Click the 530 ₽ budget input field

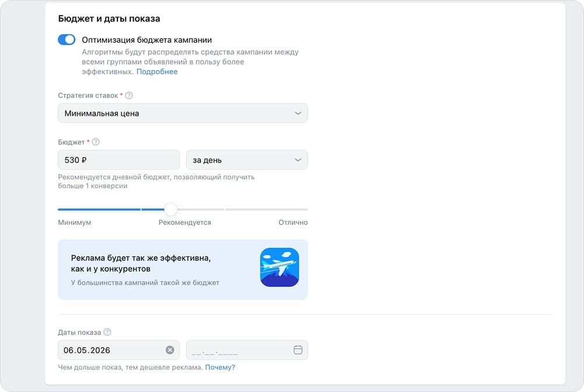pos(119,160)
